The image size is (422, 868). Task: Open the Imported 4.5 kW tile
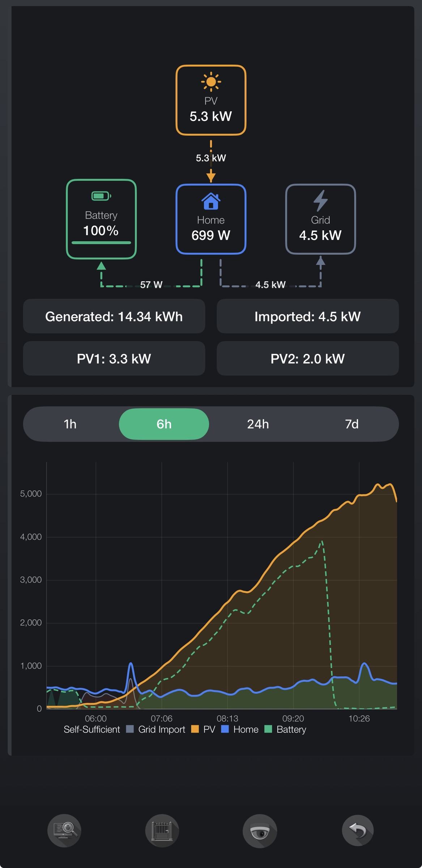point(308,316)
